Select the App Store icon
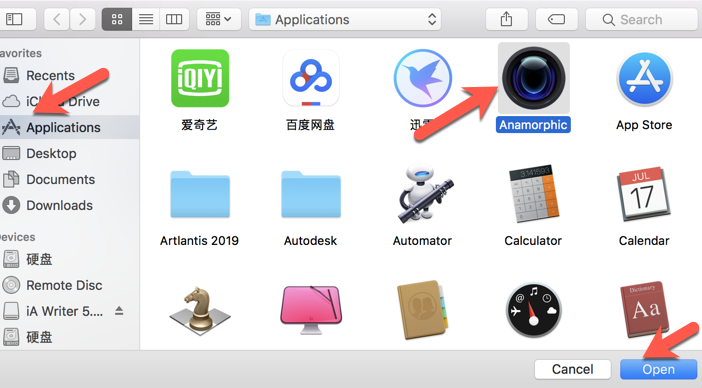702x388 pixels. (644, 78)
